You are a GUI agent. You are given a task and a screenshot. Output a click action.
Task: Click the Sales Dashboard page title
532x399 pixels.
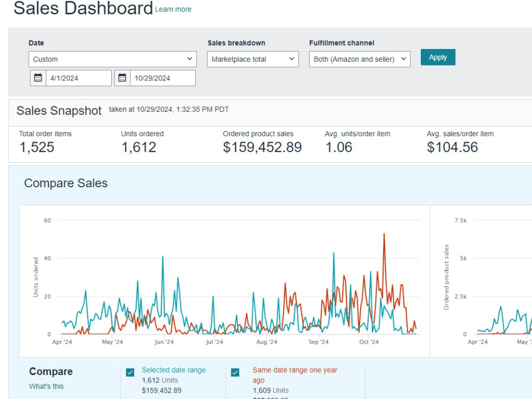tap(83, 8)
